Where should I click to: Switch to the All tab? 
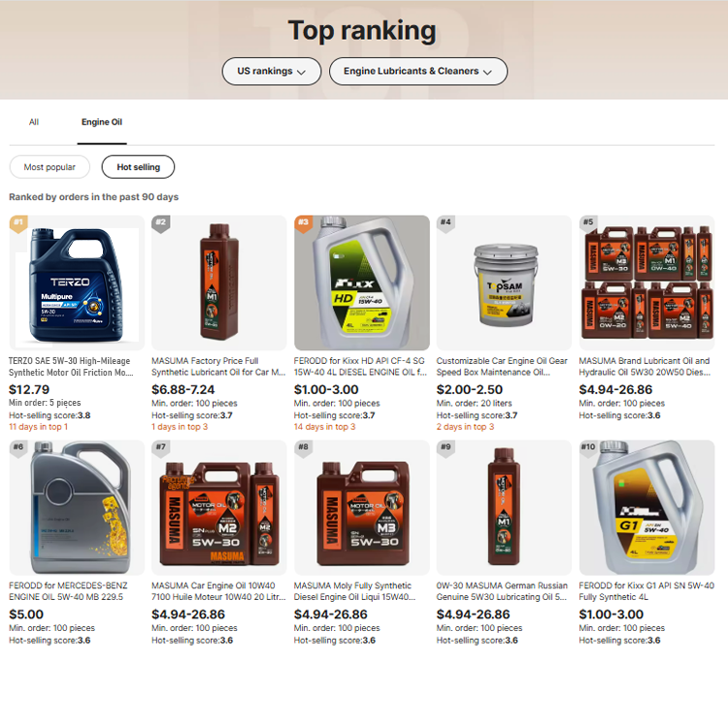tap(34, 122)
